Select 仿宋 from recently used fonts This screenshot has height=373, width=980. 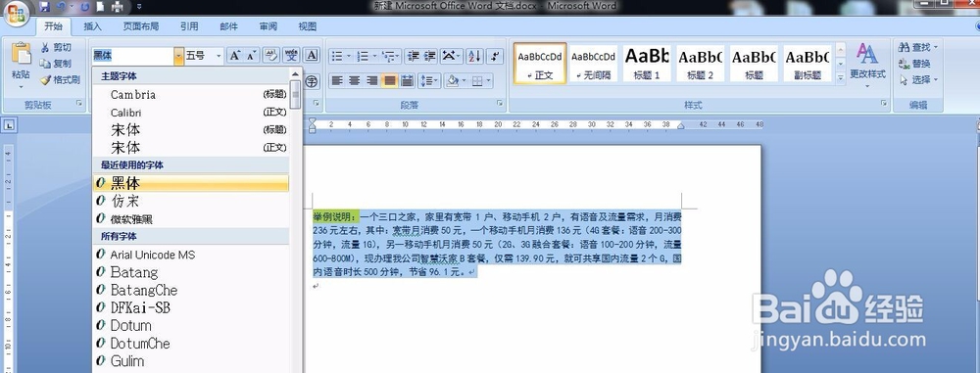(x=191, y=201)
